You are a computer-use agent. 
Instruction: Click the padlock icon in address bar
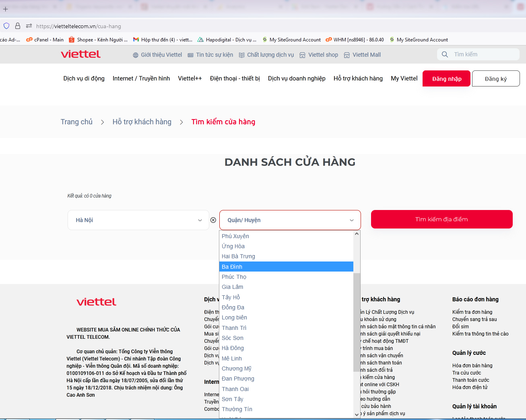coord(18,26)
